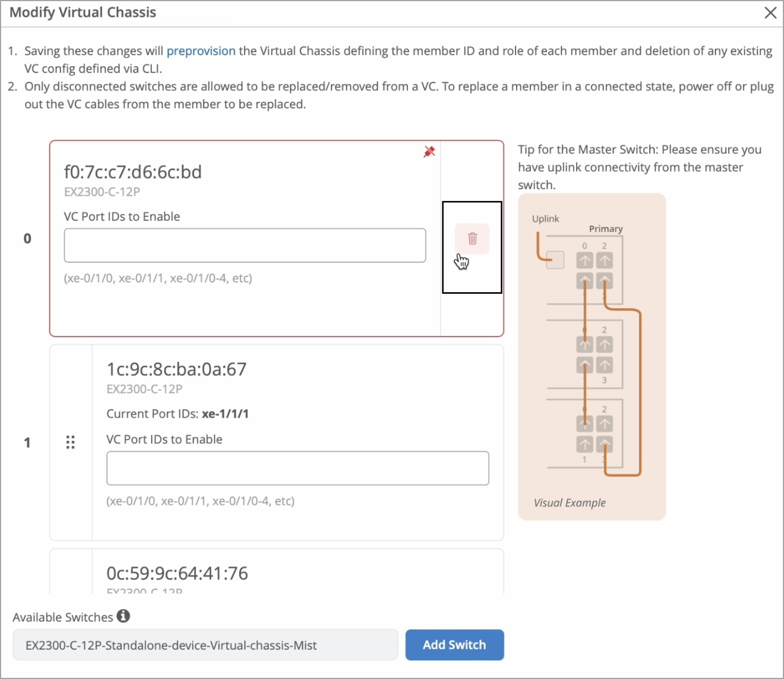Click the xe-1/1/1 current port ID

point(225,414)
